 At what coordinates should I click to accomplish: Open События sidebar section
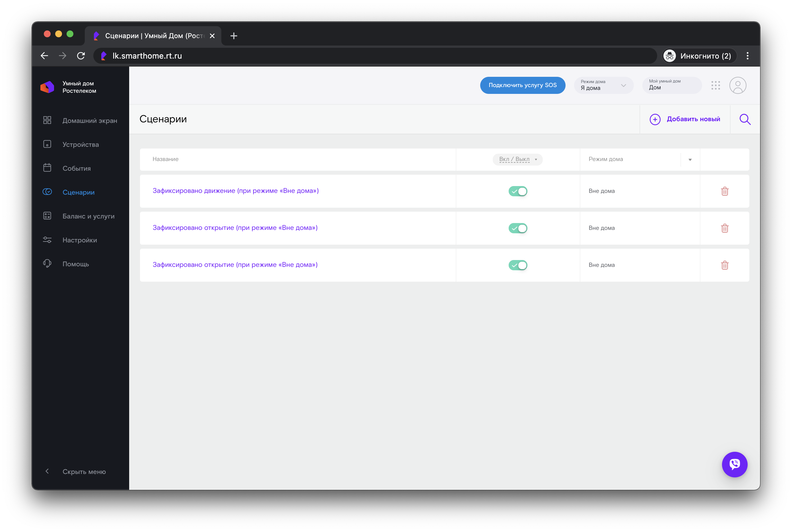76,169
